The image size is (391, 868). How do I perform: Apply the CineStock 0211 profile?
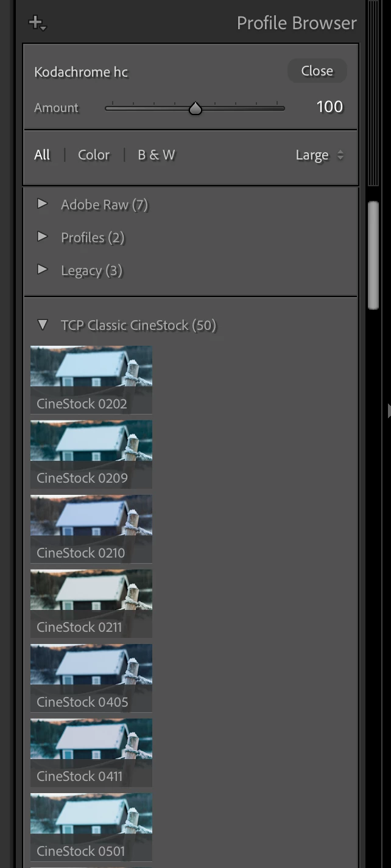[91, 603]
